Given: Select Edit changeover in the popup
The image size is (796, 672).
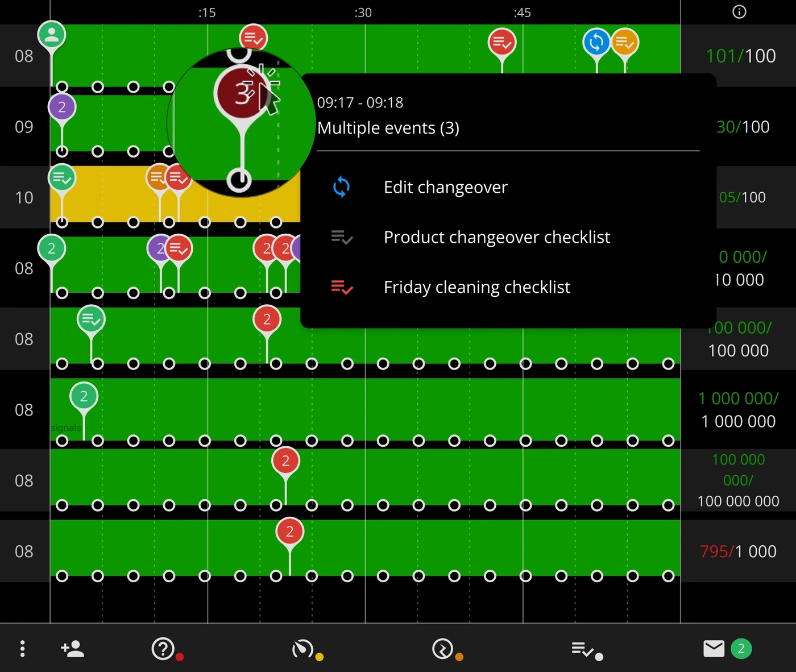Looking at the screenshot, I should point(445,187).
